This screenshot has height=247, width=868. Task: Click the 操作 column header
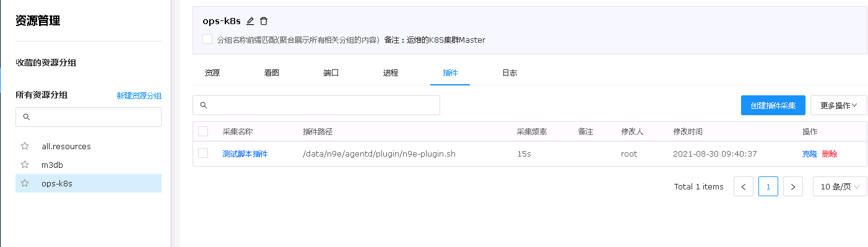click(810, 132)
